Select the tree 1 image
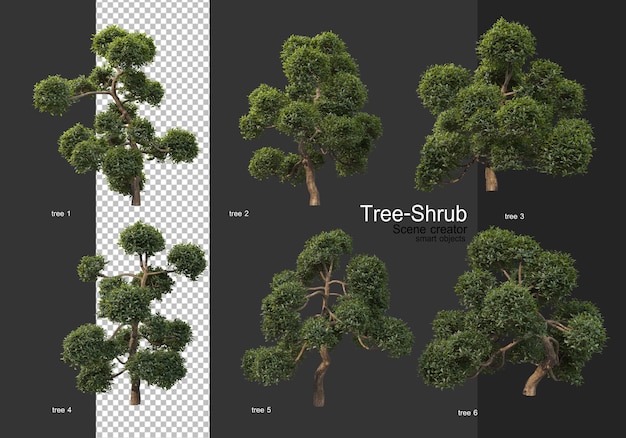The width and height of the screenshot is (626, 438). tap(116, 115)
